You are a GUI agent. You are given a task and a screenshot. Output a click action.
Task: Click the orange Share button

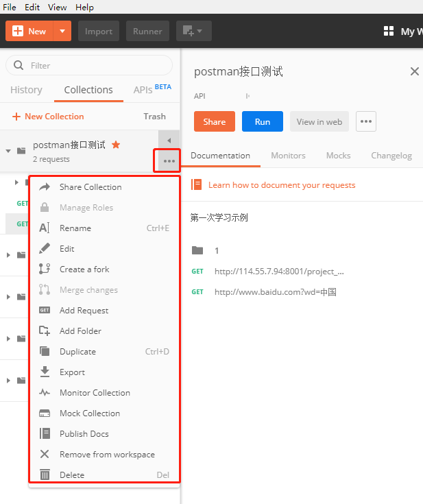[215, 121]
